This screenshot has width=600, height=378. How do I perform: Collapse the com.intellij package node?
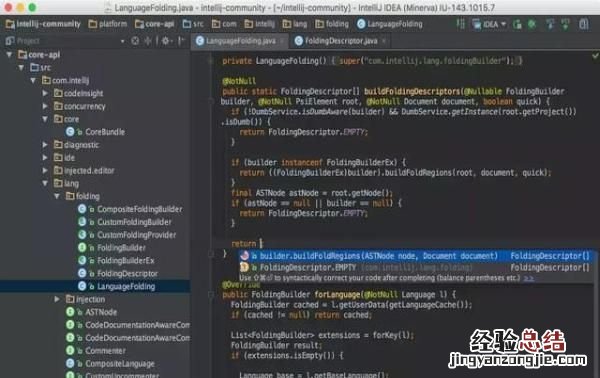click(x=33, y=80)
